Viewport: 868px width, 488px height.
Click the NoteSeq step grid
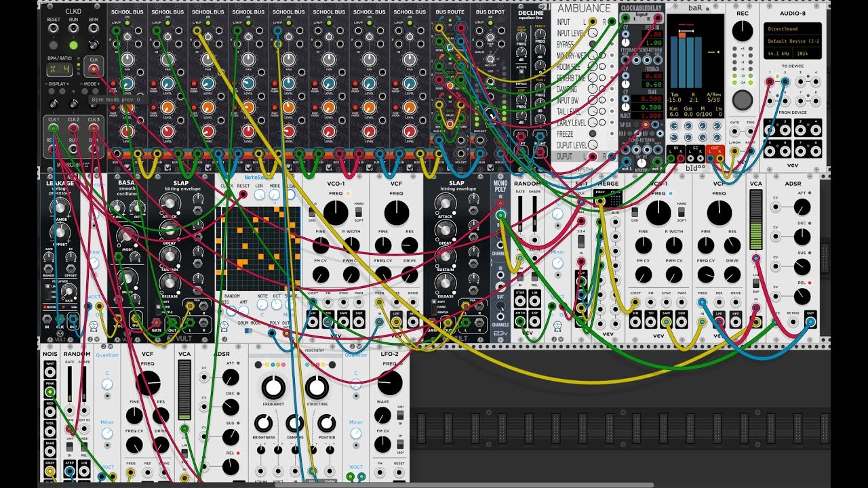[257, 248]
